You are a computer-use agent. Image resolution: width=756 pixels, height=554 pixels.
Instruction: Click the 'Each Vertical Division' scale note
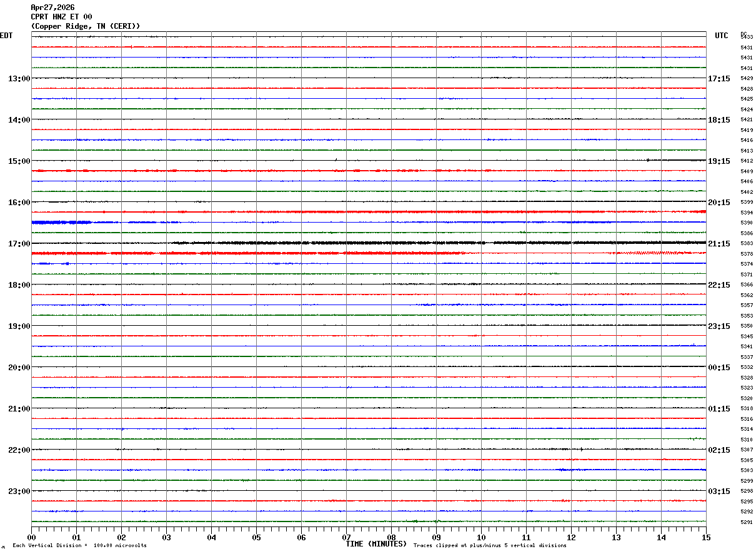pyautogui.click(x=79, y=546)
